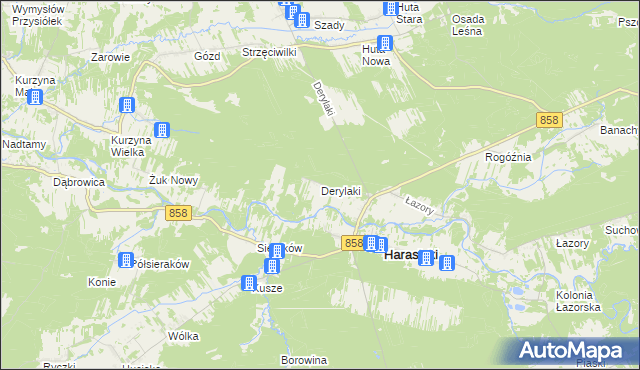
Task: Click the Rogóźnia label
Action: coord(508,157)
